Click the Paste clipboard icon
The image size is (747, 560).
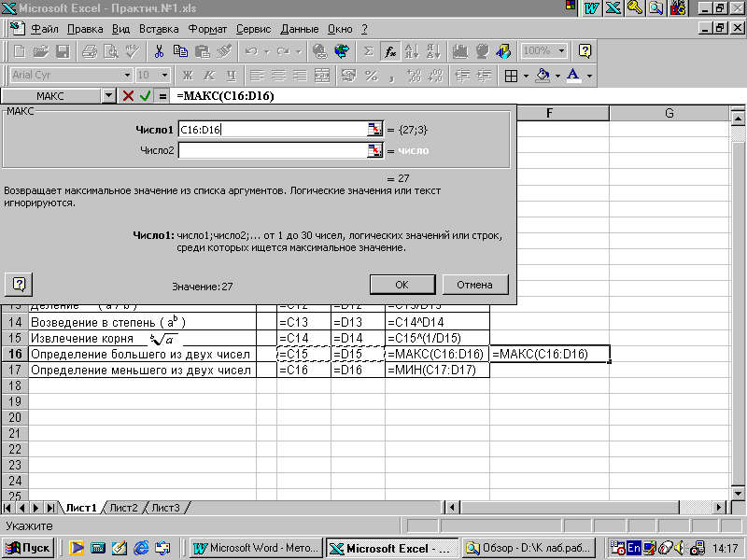tap(203, 51)
